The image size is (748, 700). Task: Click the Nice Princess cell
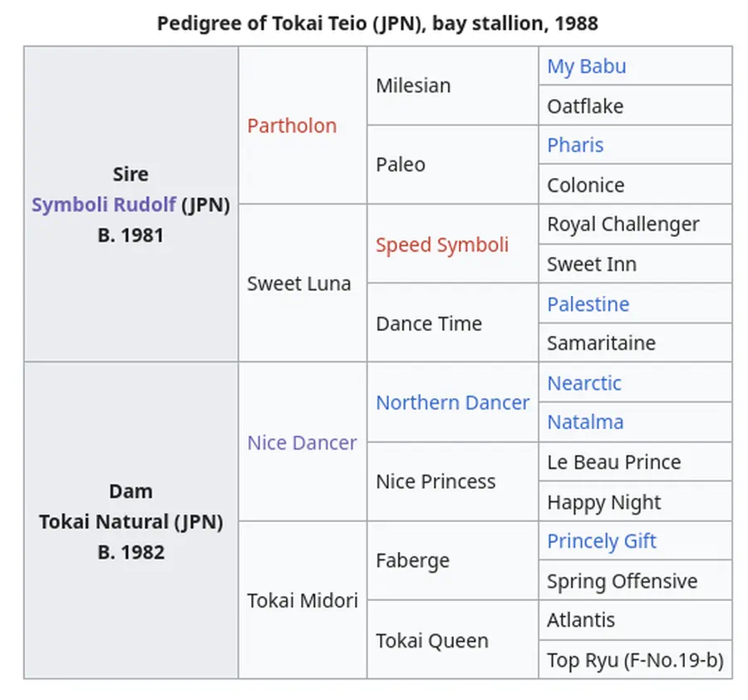click(x=435, y=481)
